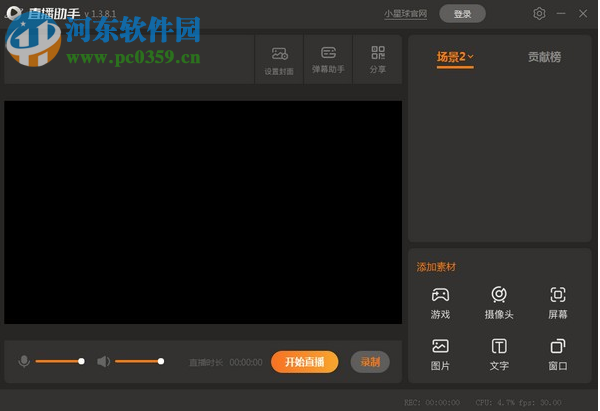
Task: Open the settings gear
Action: pyautogui.click(x=539, y=14)
